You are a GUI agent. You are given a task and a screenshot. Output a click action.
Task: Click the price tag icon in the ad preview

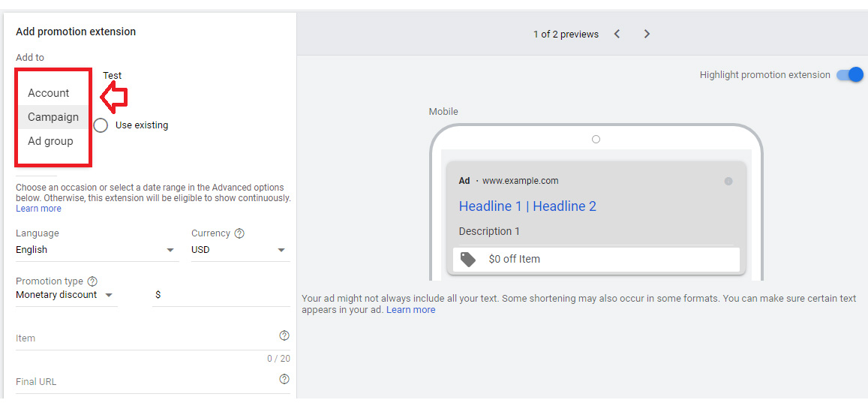coord(468,259)
